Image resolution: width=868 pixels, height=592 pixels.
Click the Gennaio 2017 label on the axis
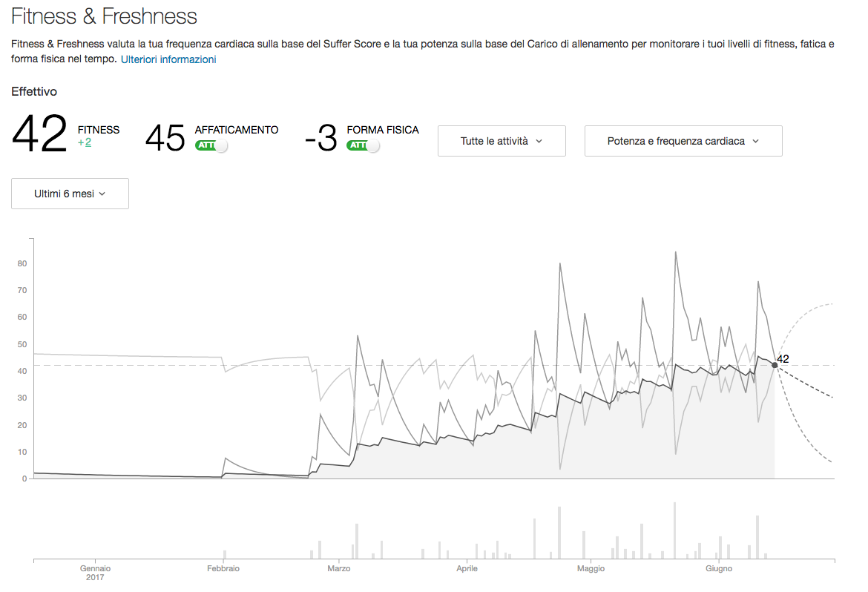pos(95,573)
